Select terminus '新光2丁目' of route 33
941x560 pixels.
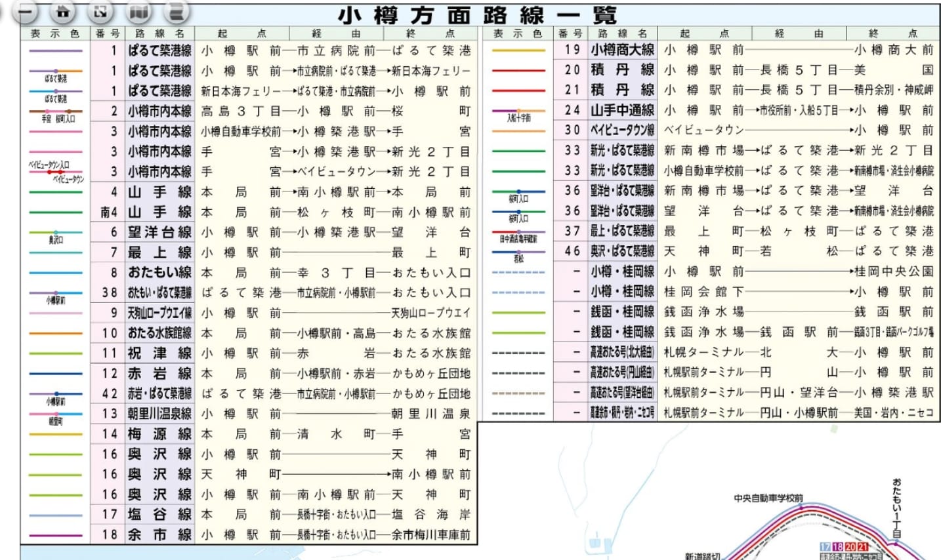pos(894,150)
